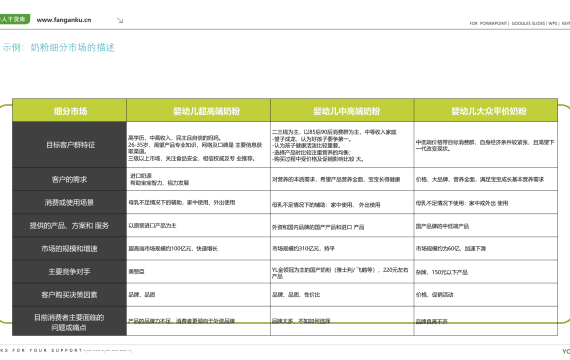The width and height of the screenshot is (570, 360).
Task: Open the www.fanganku.cn link
Action: pyautogui.click(x=64, y=20)
